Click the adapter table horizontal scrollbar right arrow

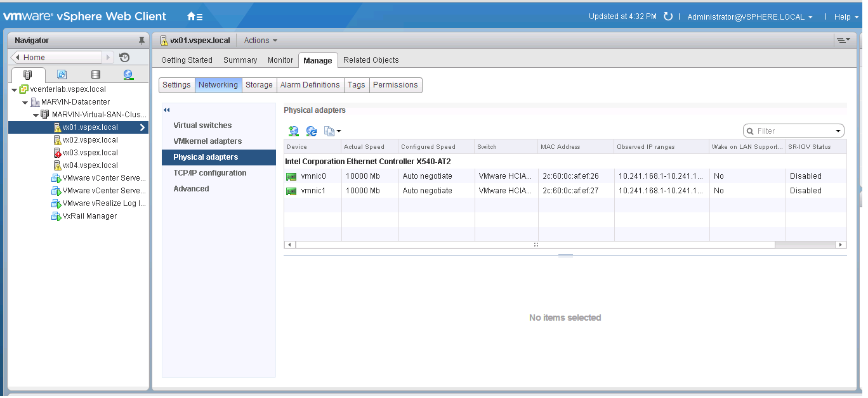click(x=841, y=245)
